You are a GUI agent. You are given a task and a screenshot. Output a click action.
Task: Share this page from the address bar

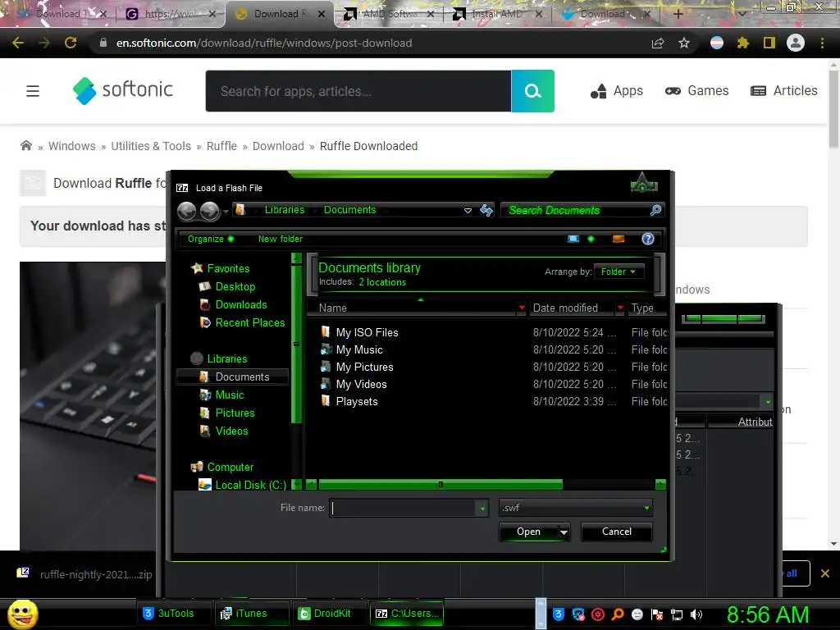pyautogui.click(x=658, y=43)
